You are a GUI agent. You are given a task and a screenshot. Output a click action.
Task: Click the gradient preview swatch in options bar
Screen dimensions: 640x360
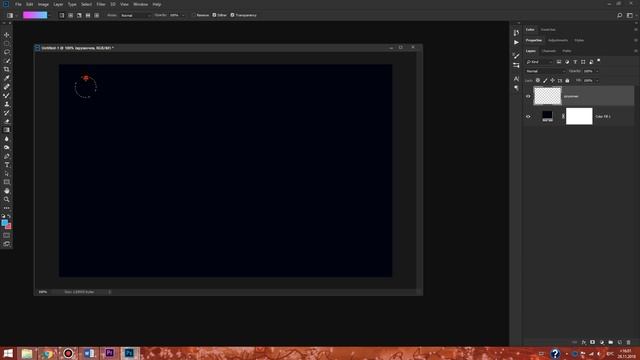35,15
